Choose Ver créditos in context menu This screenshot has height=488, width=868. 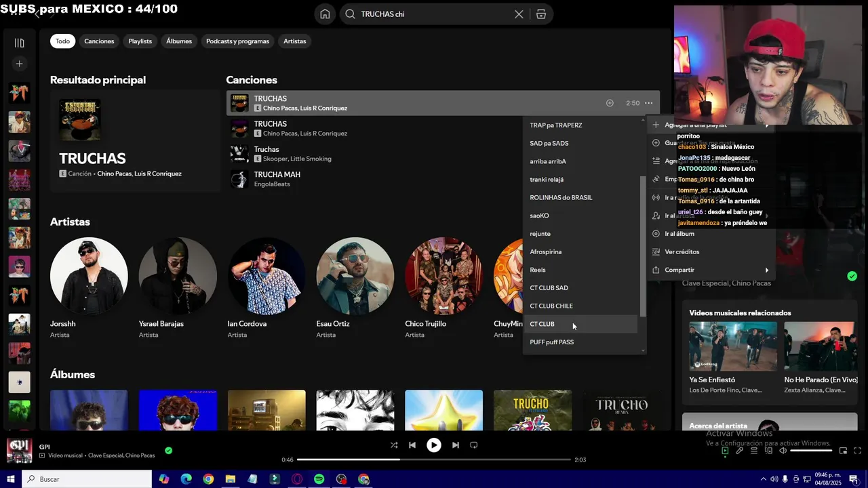coord(711,251)
